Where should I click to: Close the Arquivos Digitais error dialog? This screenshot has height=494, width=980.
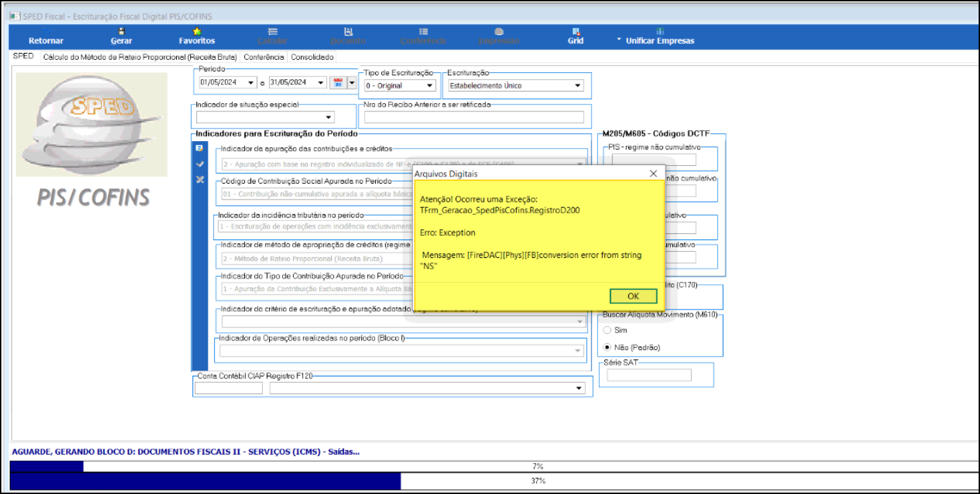pyautogui.click(x=653, y=174)
